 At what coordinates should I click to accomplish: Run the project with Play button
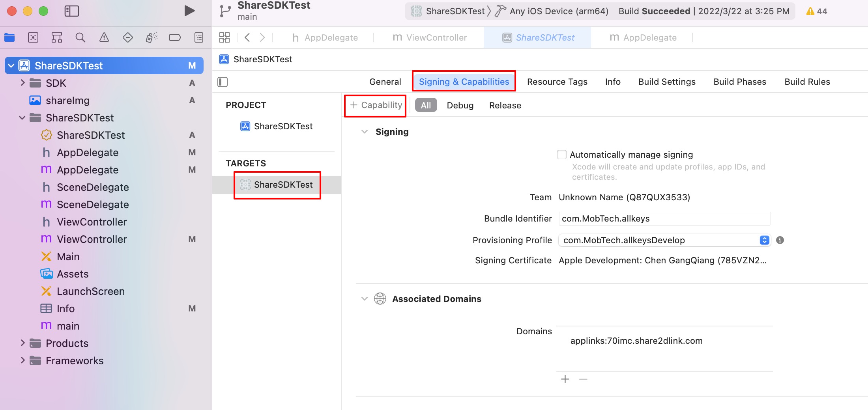pos(189,11)
